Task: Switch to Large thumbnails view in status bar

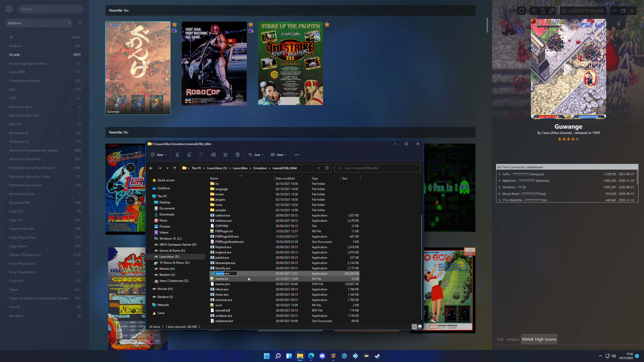Action: pos(420,327)
